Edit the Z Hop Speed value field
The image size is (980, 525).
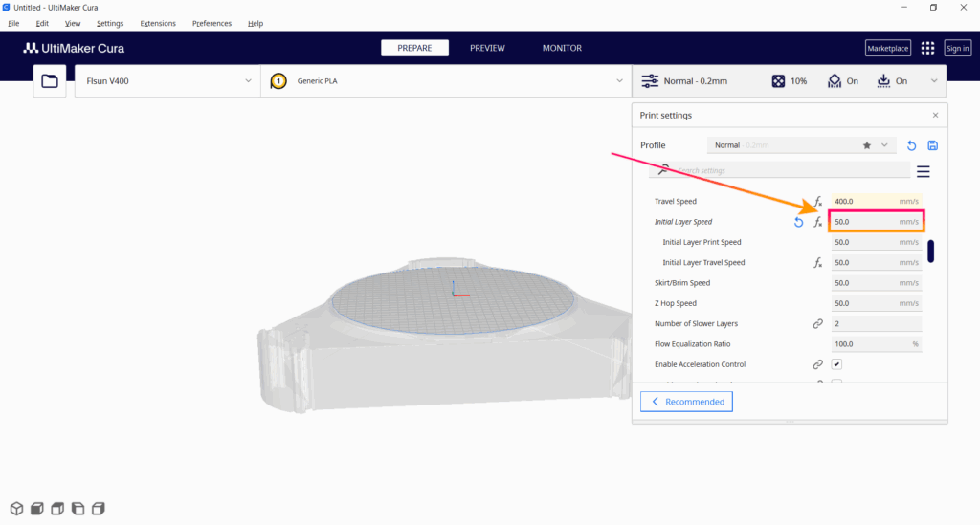point(877,303)
